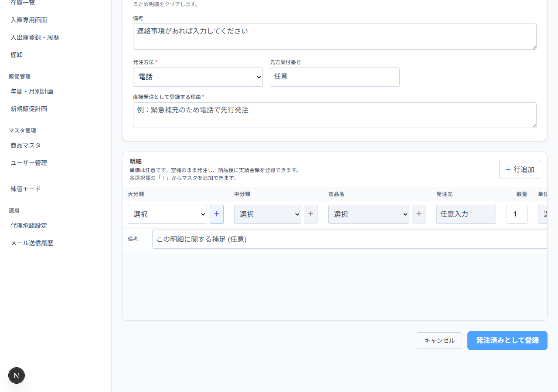The image size is (558, 392).
Task: Select 棚卸 in the sidebar
Action: (x=17, y=55)
